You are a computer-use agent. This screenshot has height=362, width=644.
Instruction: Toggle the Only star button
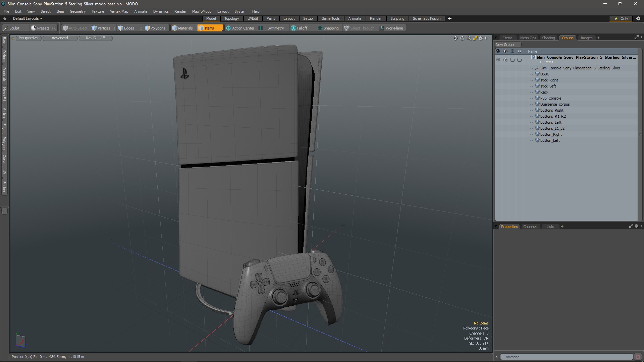621,18
